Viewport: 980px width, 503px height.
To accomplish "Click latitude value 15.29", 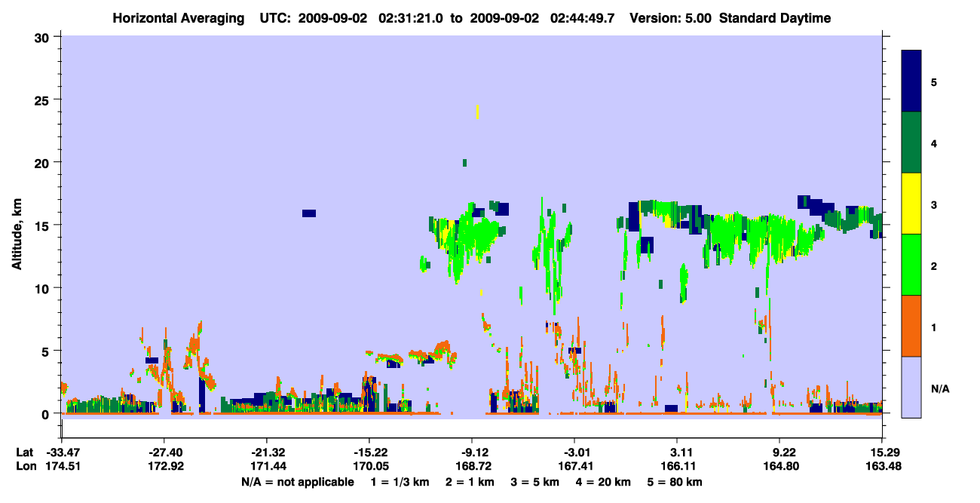I will pos(882,452).
